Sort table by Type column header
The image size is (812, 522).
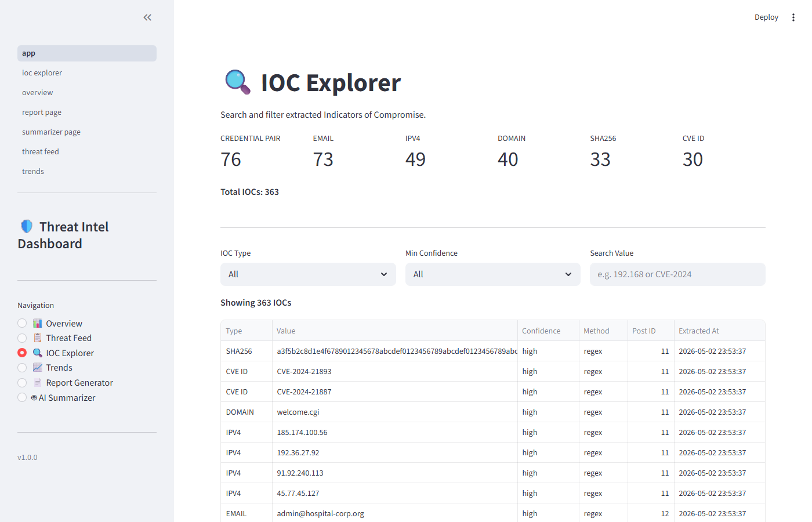[246, 331]
